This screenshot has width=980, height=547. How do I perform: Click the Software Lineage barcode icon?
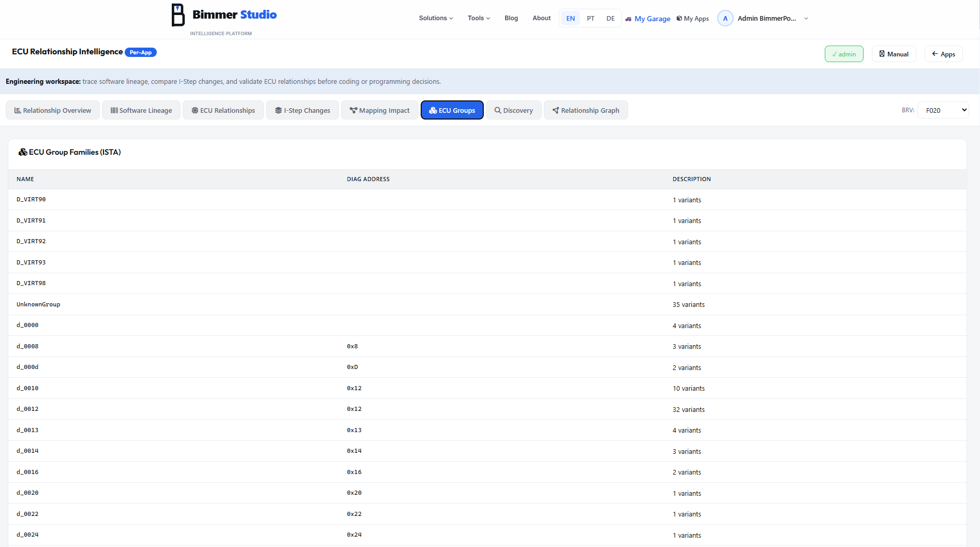[114, 110]
